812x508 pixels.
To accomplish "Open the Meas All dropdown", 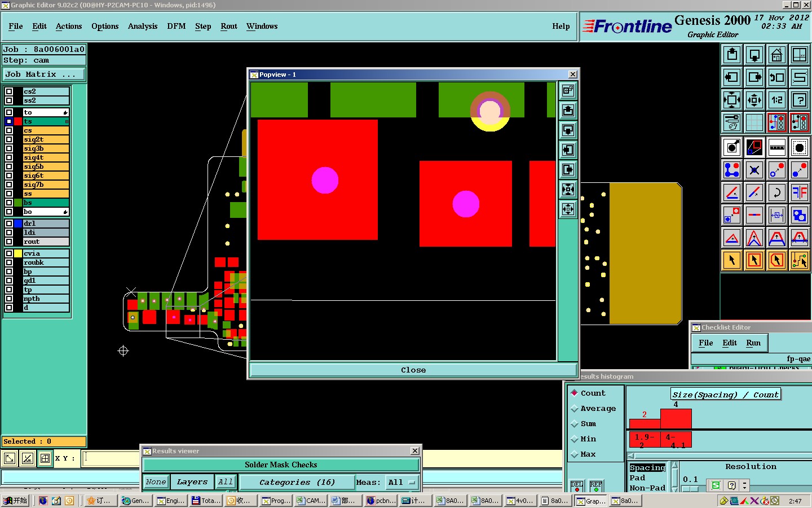I will (x=401, y=482).
